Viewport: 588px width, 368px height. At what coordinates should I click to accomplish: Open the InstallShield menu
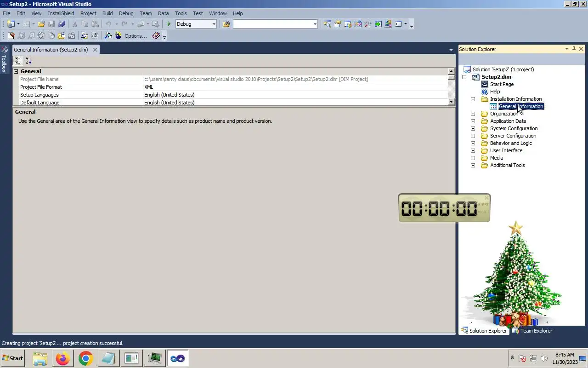61,13
